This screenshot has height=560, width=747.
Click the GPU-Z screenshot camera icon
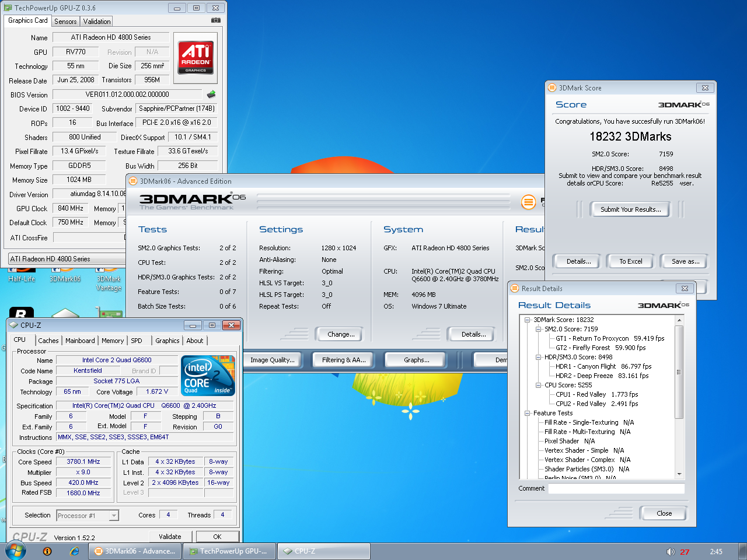point(216,20)
